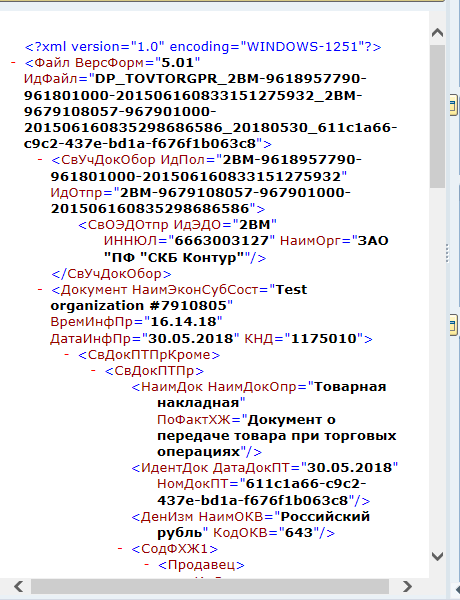Click the ИдОтпр attribute name
460x600 pixels.
[x=77, y=192]
